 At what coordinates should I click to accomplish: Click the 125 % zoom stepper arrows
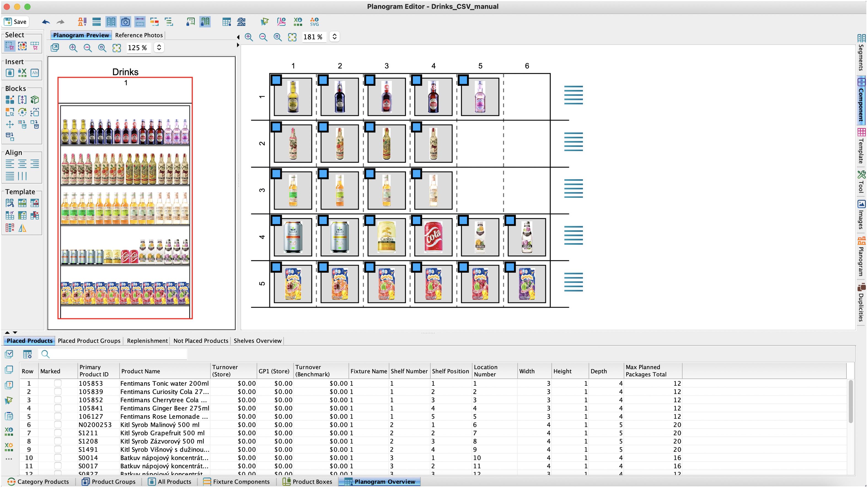159,47
